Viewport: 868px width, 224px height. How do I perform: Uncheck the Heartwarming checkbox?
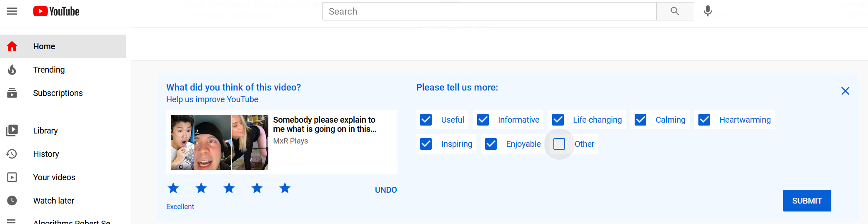point(704,120)
